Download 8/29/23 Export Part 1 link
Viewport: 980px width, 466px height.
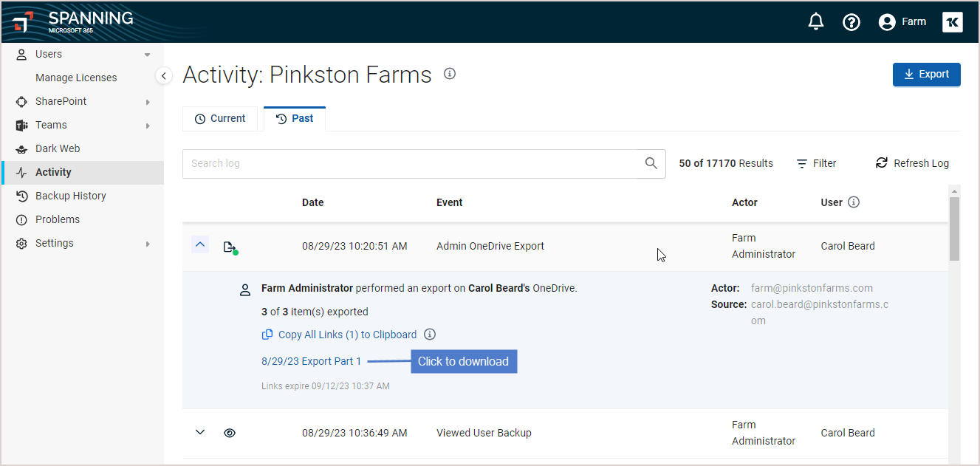pyautogui.click(x=312, y=361)
